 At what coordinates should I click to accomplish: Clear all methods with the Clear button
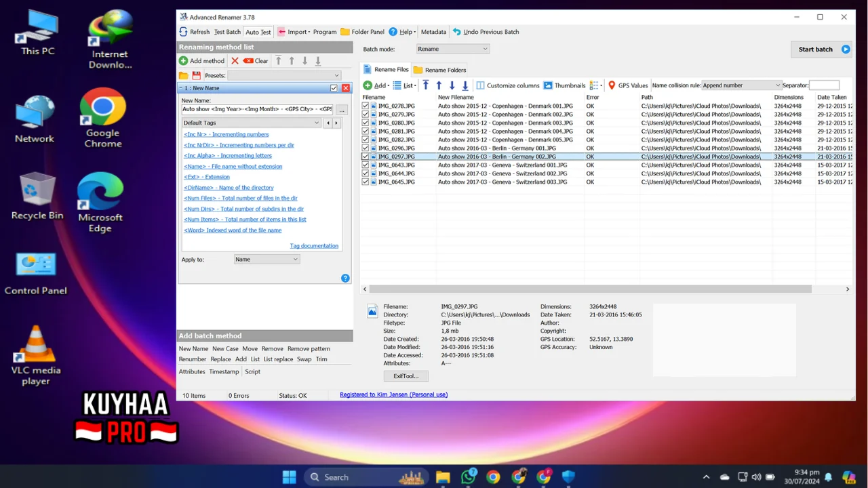coord(256,61)
